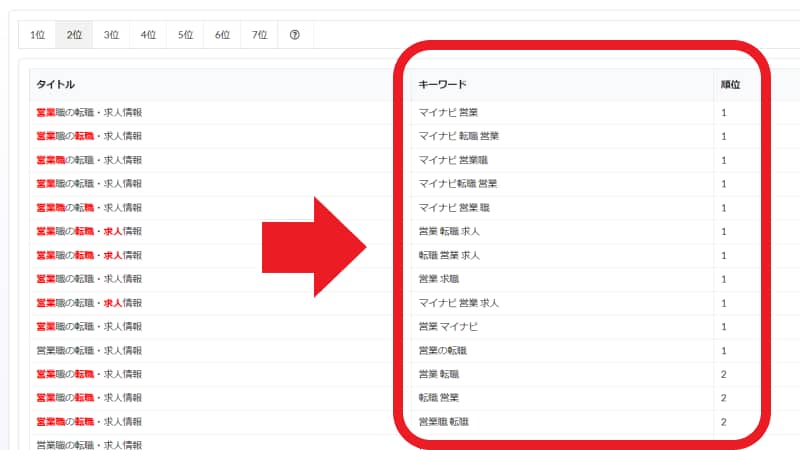This screenshot has height=450, width=800.
Task: Open the 7位 tab
Action: tap(259, 35)
